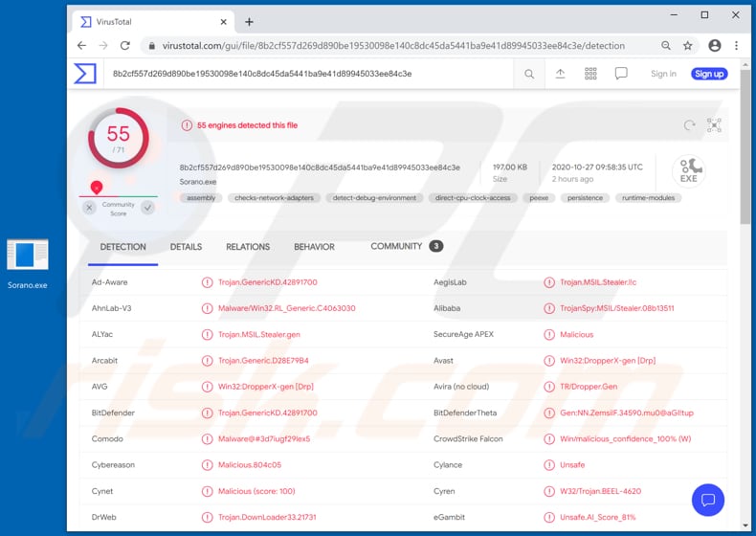Image resolution: width=756 pixels, height=536 pixels.
Task: Click Malicious (score: 100) Cynet result
Action: [x=256, y=491]
